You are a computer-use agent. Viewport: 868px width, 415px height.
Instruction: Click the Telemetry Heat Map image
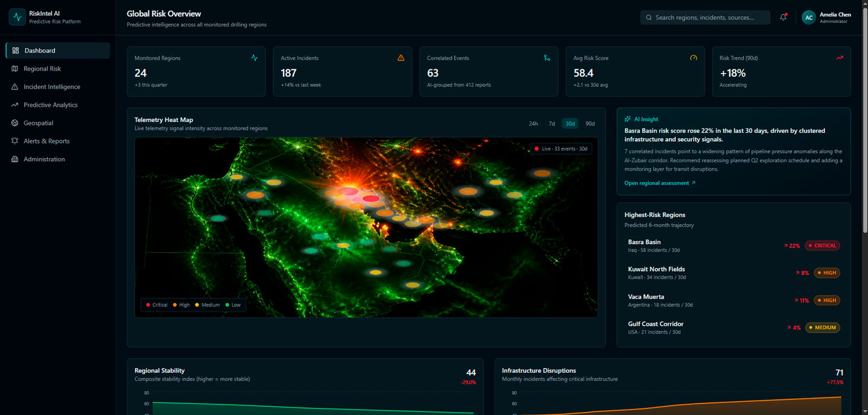point(366,227)
